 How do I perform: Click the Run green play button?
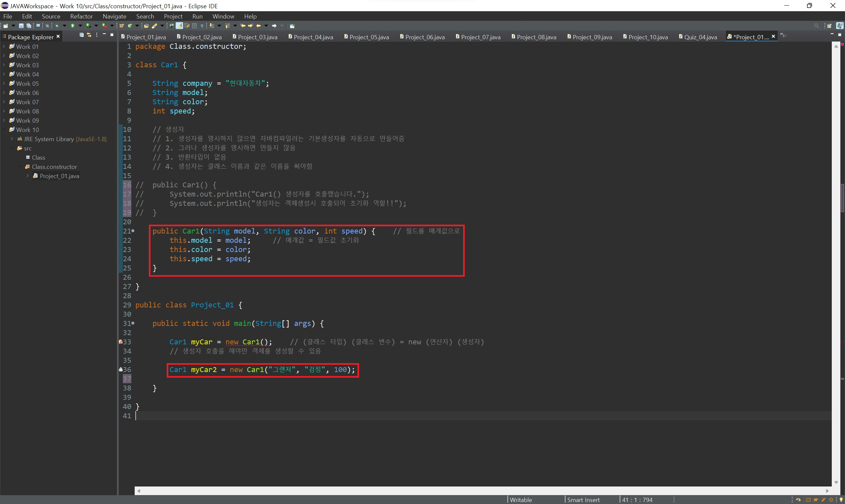73,26
